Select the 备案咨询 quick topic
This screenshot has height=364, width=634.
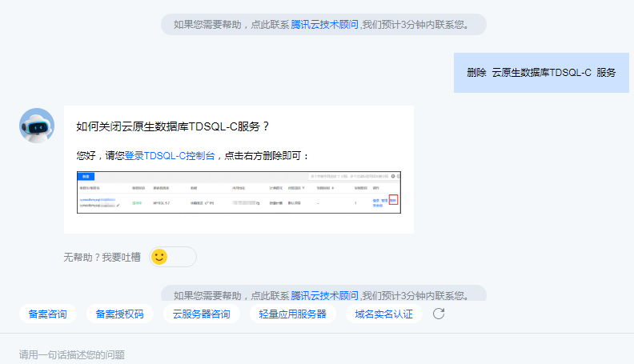tap(48, 314)
